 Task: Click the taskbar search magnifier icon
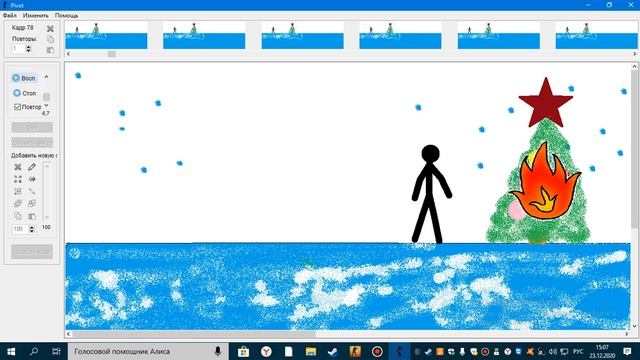click(34, 351)
